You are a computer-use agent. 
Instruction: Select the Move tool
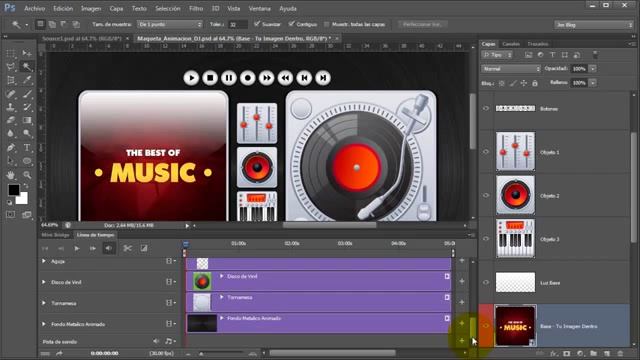click(27, 53)
